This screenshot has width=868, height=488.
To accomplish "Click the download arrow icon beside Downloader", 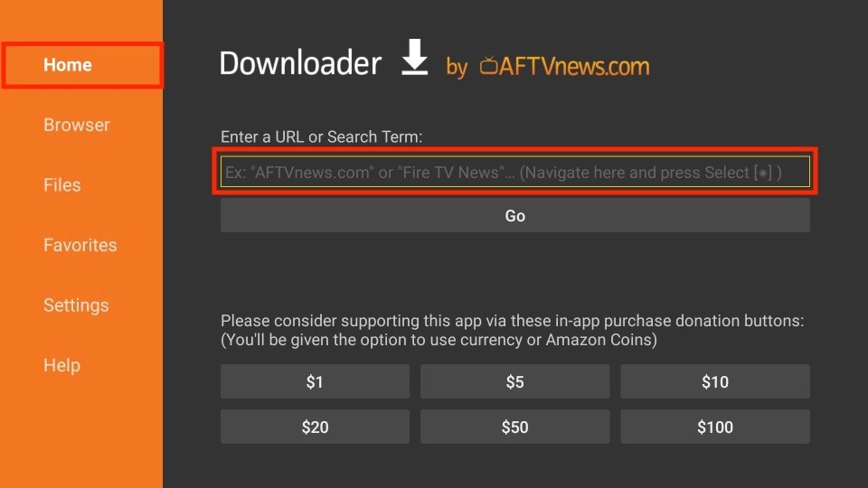I will (415, 57).
